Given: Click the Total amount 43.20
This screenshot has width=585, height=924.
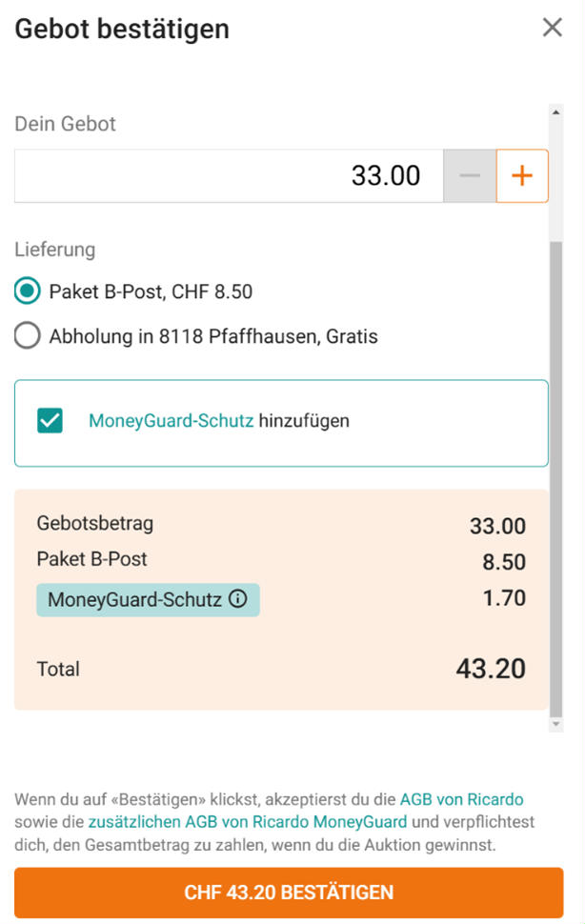Looking at the screenshot, I should [x=491, y=669].
